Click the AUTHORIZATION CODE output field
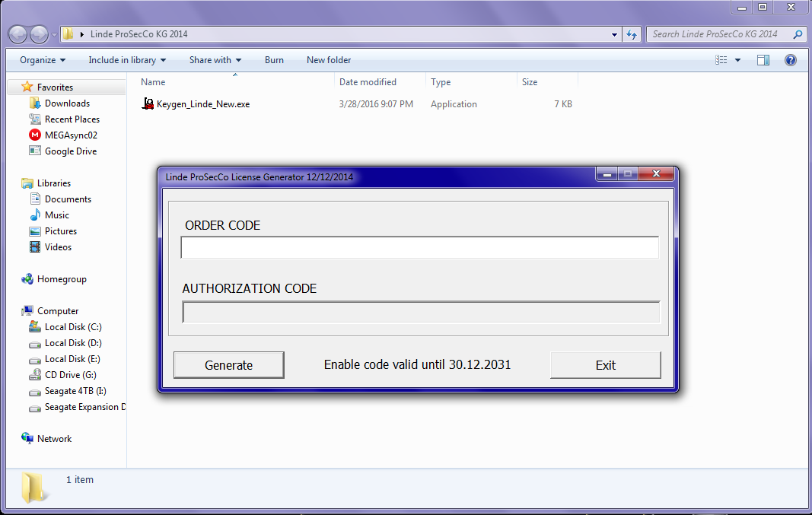The width and height of the screenshot is (812, 515). [421, 312]
